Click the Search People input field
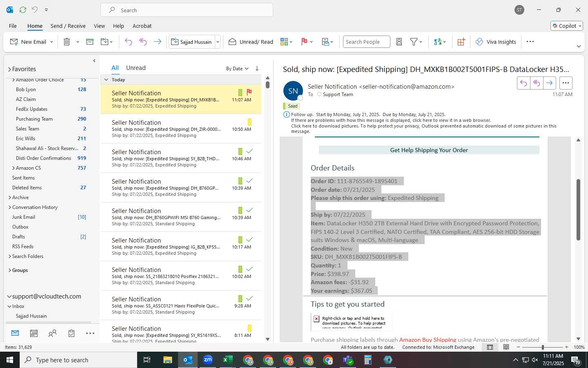 click(x=366, y=42)
